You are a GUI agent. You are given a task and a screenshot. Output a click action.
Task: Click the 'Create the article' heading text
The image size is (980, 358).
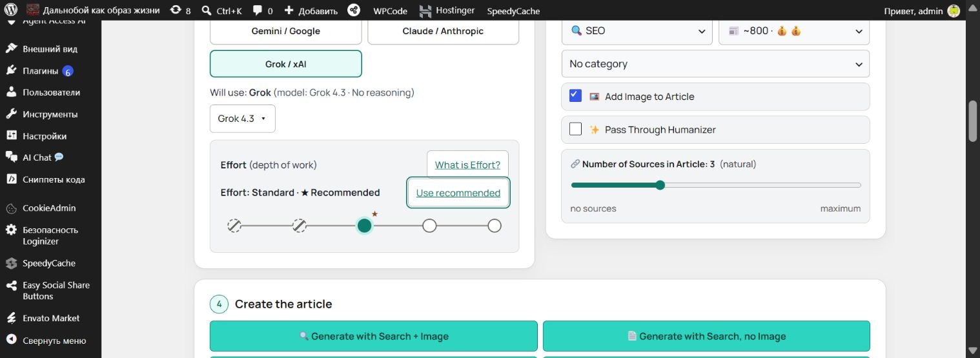(x=283, y=304)
